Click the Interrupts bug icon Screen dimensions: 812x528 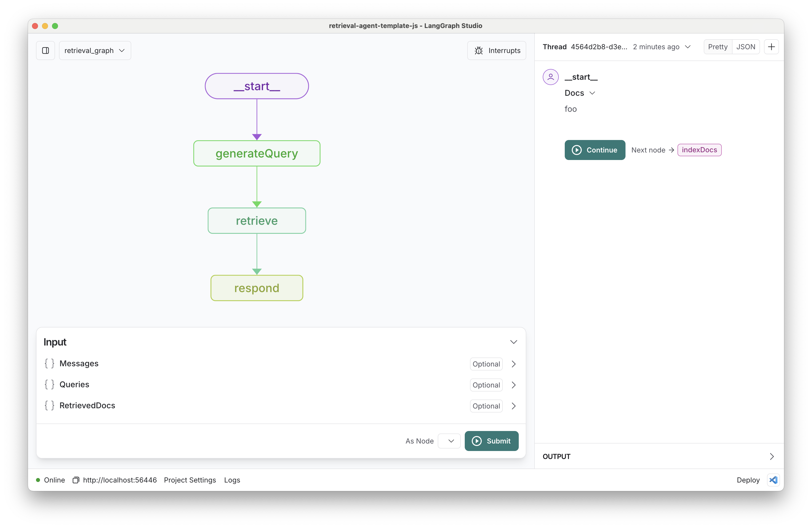pos(479,50)
